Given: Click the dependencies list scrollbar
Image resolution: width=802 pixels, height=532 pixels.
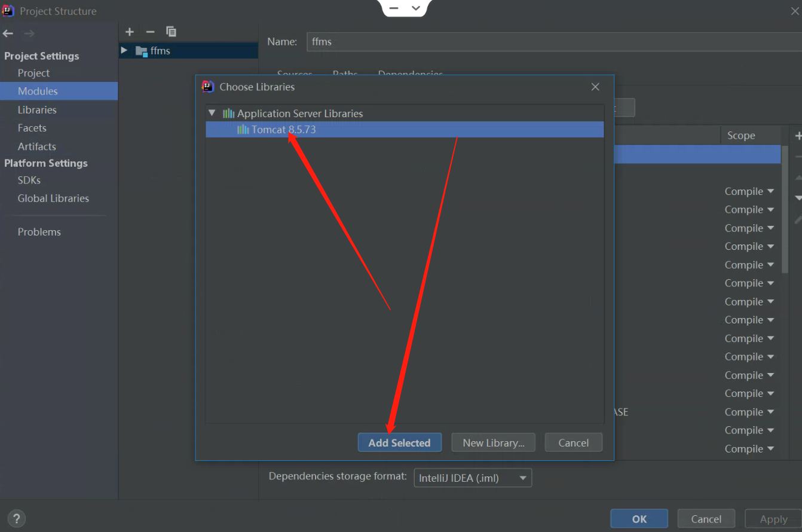Looking at the screenshot, I should click(785, 209).
